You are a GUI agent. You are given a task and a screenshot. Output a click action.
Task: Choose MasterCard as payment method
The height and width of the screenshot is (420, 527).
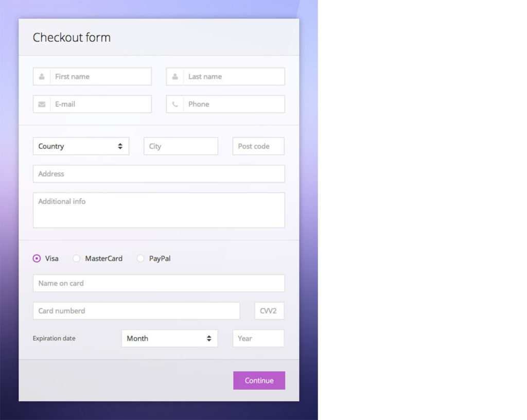point(77,258)
